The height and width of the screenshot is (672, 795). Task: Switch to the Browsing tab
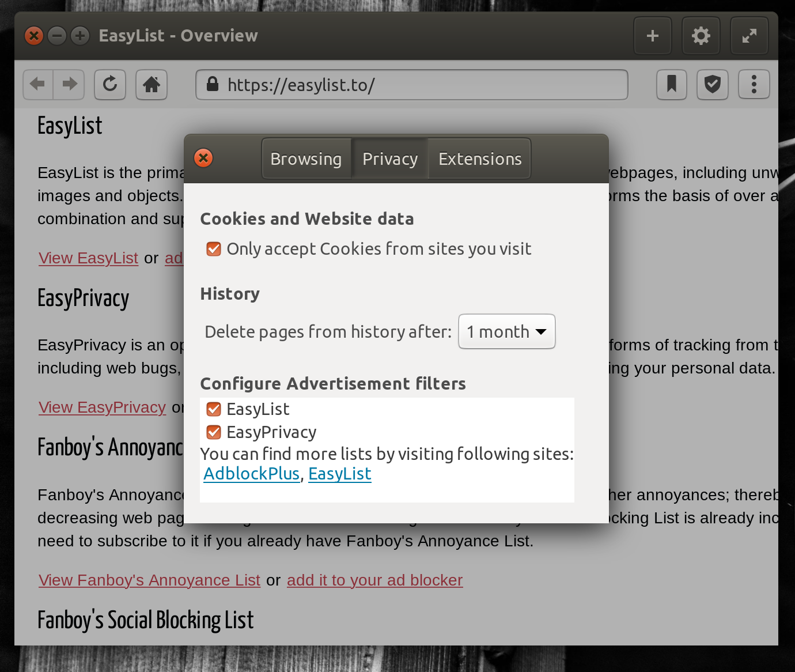[306, 158]
